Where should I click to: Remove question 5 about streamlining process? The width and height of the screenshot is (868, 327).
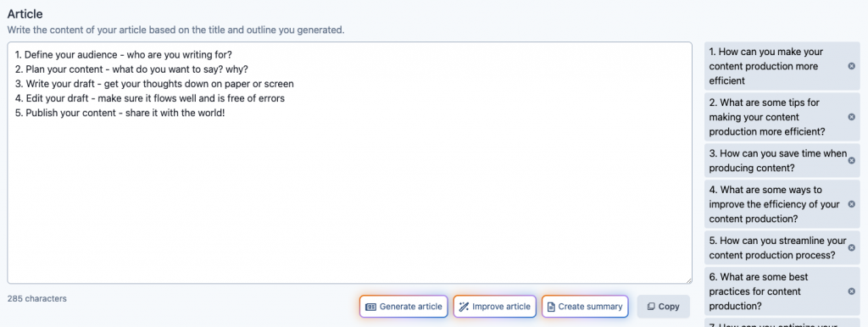pos(851,248)
